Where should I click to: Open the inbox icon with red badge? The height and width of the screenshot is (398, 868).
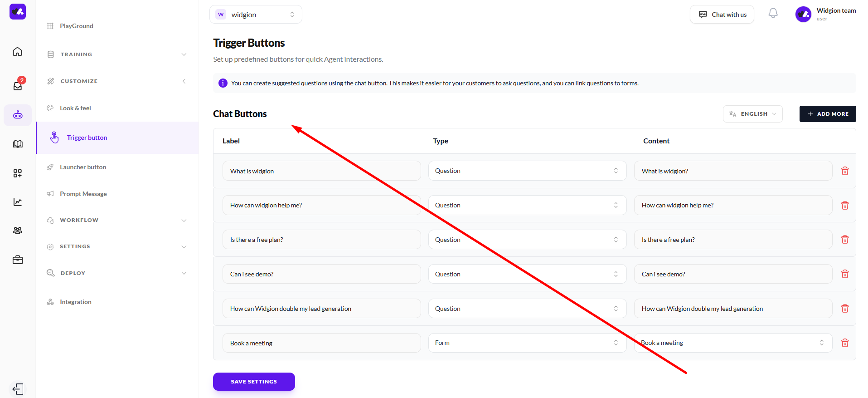click(x=18, y=86)
